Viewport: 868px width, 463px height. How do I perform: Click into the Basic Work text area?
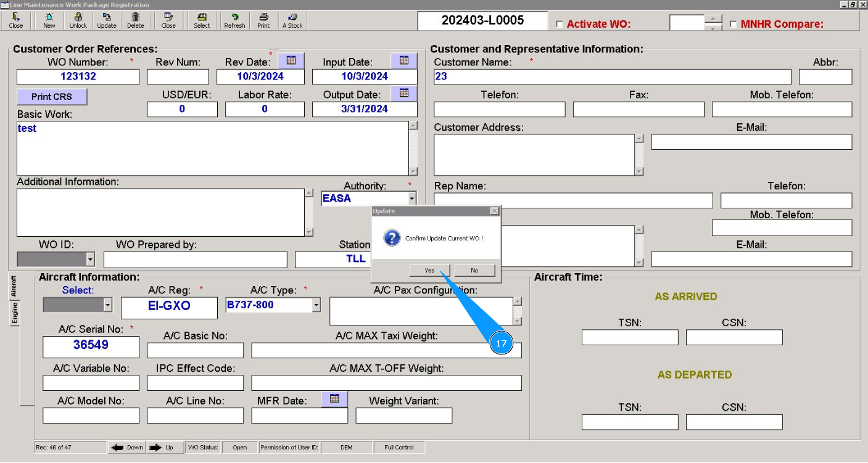coord(212,149)
